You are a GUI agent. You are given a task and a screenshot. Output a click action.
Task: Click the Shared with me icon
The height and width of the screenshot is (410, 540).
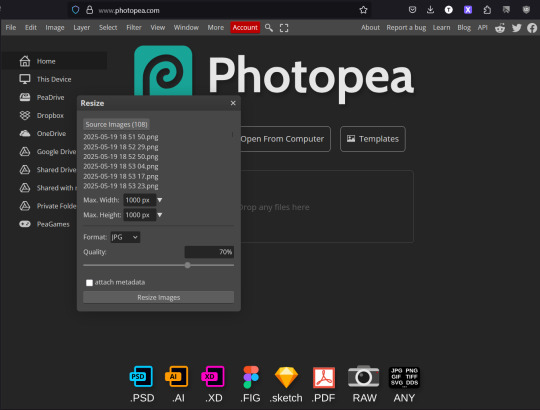25,188
